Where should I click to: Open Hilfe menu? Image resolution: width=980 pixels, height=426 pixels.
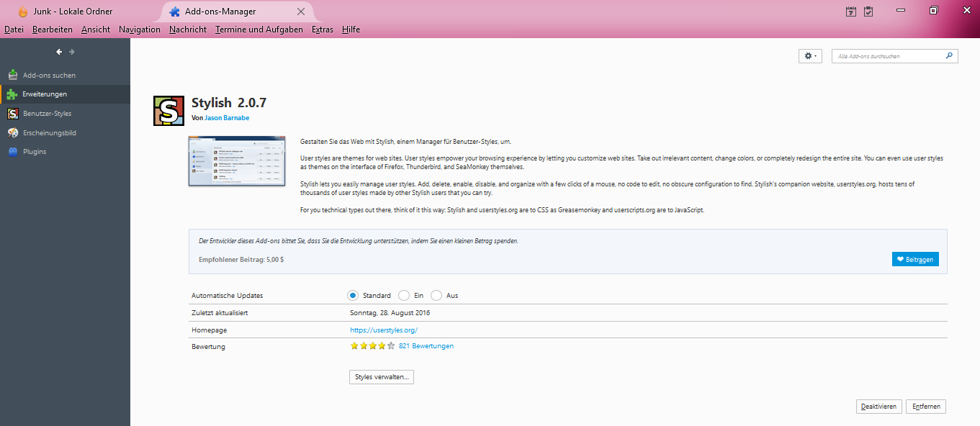click(351, 30)
